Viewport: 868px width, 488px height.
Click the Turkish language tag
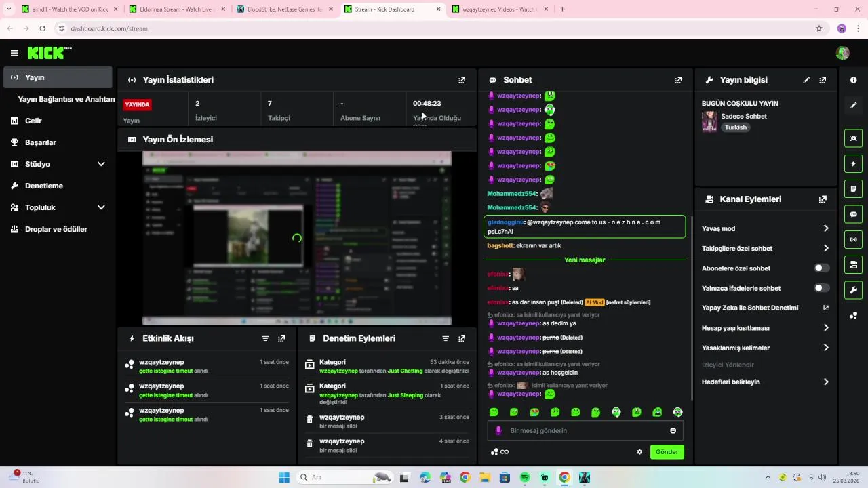(736, 127)
